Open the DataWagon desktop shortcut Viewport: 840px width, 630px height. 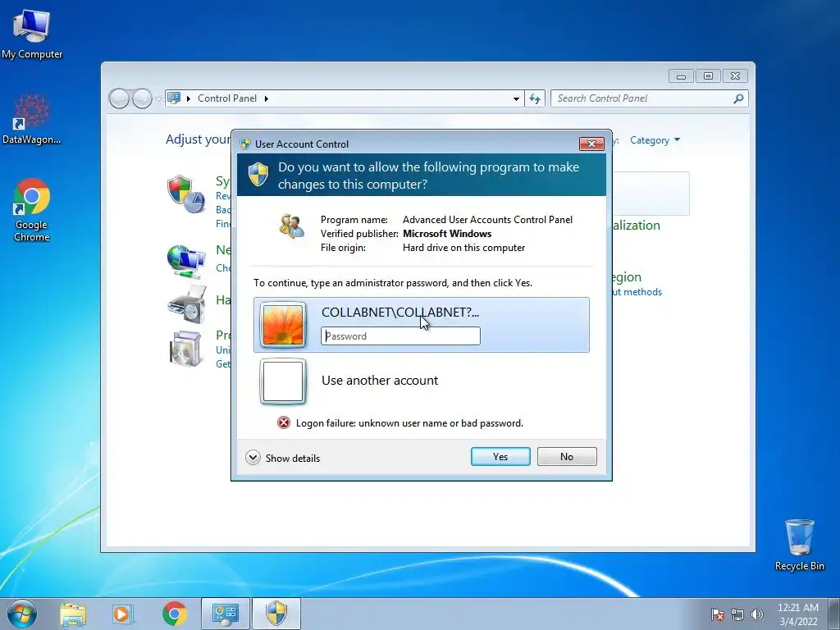(32, 119)
